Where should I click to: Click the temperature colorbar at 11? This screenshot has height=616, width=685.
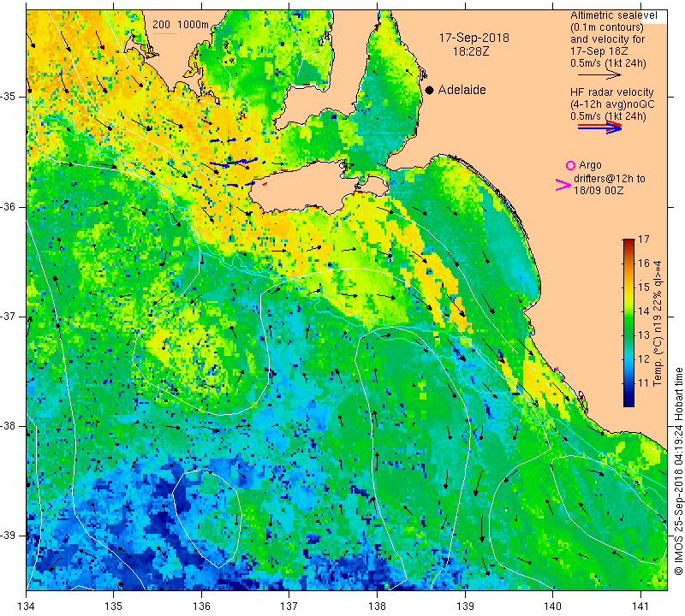point(628,383)
